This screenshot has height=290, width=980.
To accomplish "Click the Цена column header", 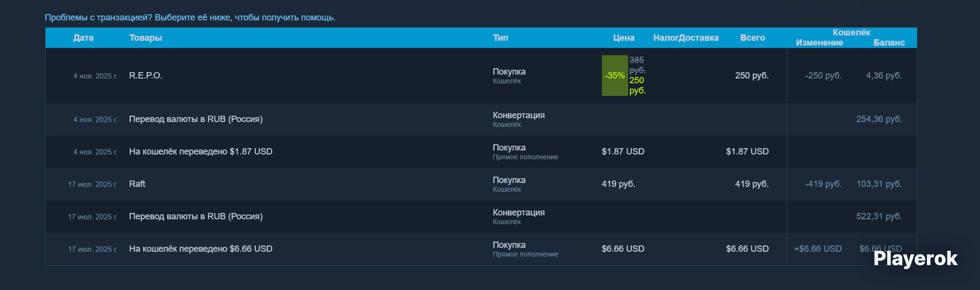I will [624, 38].
